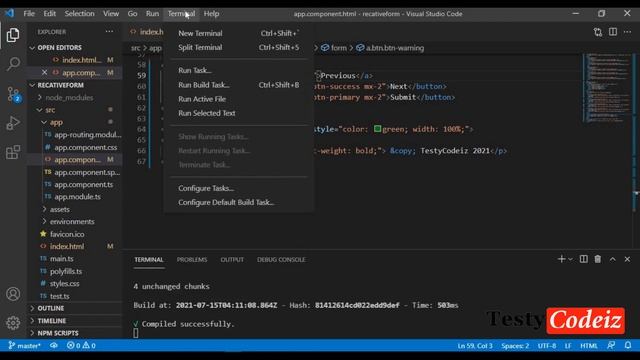Maximize the terminal panel size

(613, 259)
